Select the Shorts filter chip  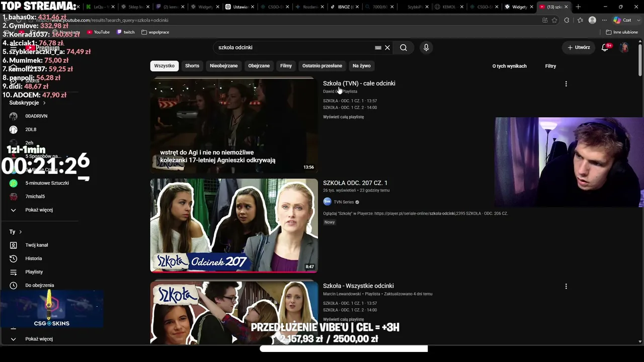coord(192,66)
